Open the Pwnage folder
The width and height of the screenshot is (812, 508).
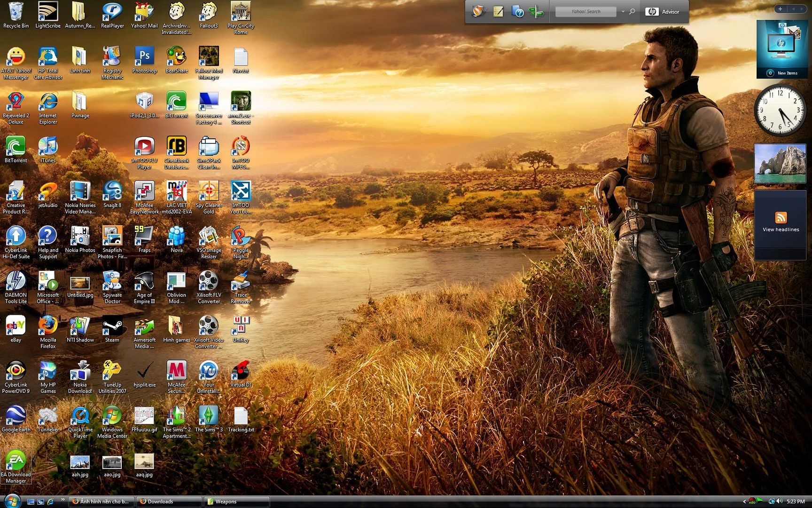(80, 104)
